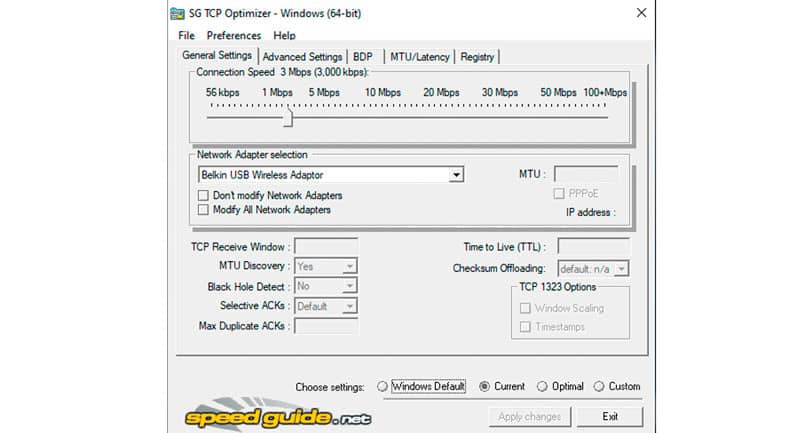
Task: Select the Optimal settings radio button
Action: click(542, 386)
